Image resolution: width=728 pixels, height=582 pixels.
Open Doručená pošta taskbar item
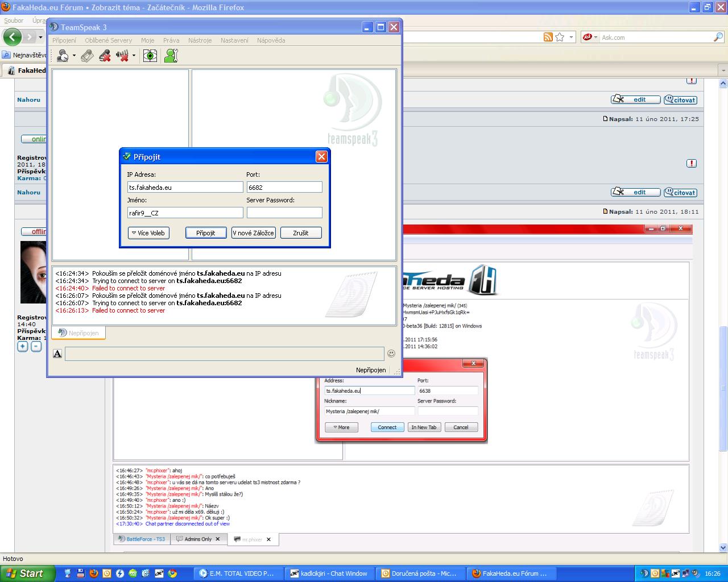pyautogui.click(x=420, y=573)
